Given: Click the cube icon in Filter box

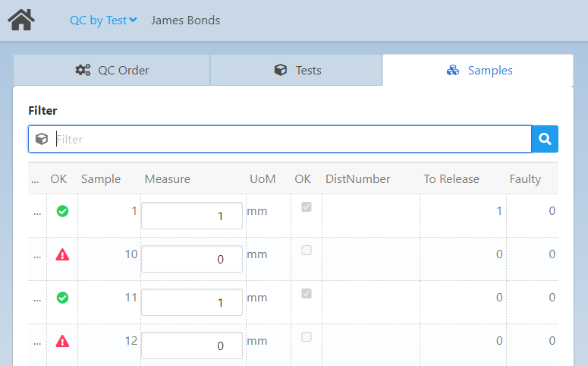Looking at the screenshot, I should [42, 139].
